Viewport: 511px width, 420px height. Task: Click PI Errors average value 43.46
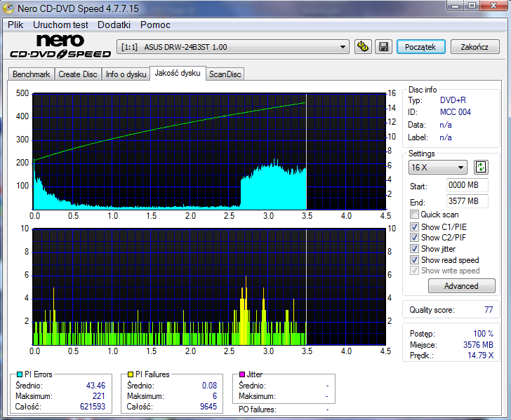coord(95,386)
